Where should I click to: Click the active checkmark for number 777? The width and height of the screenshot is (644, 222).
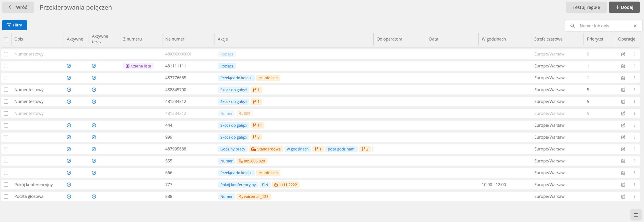click(x=69, y=184)
